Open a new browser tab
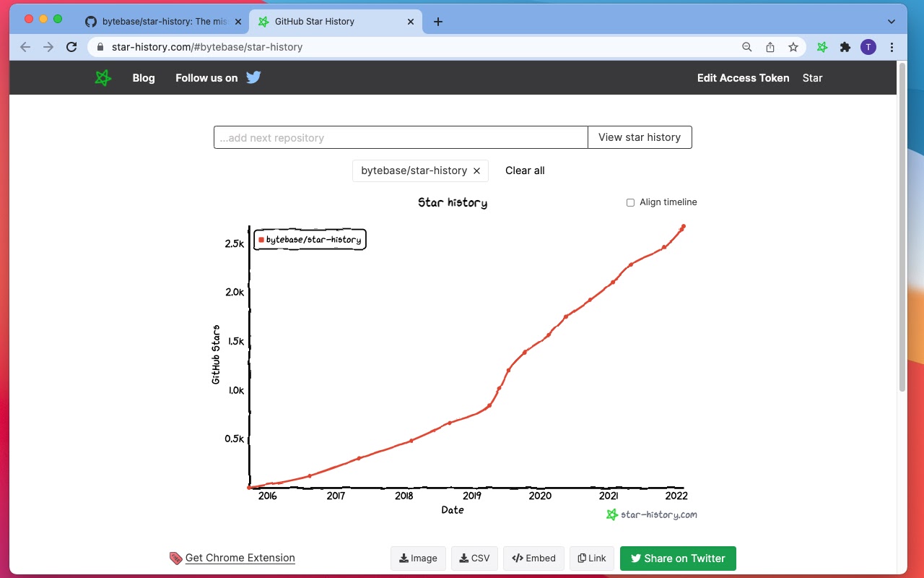 pos(438,22)
